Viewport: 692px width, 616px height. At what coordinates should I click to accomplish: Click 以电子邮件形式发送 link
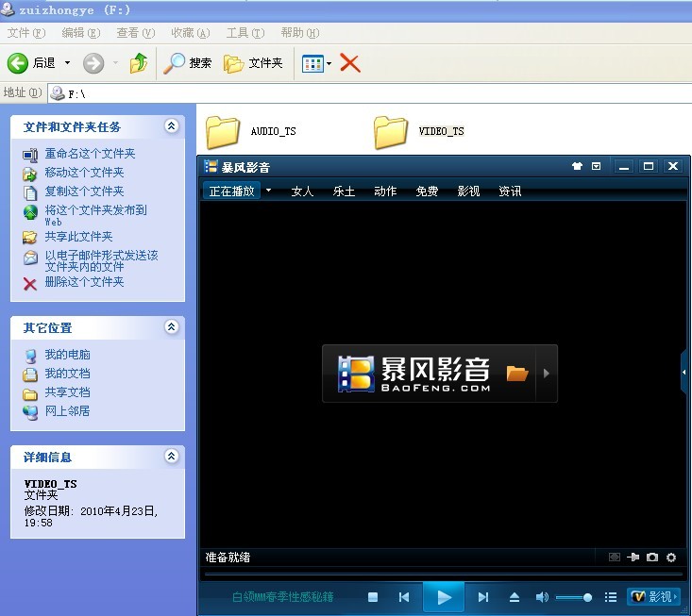click(x=102, y=260)
